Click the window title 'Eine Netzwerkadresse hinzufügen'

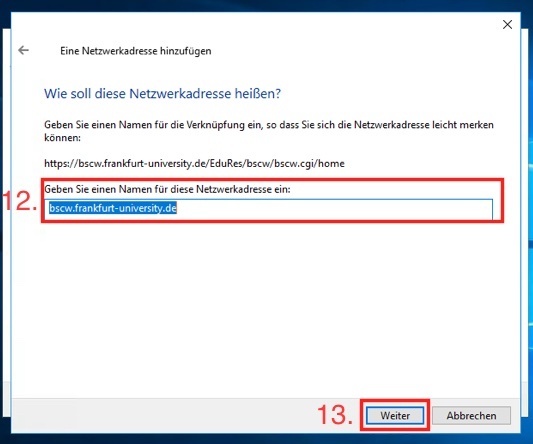[136, 51]
